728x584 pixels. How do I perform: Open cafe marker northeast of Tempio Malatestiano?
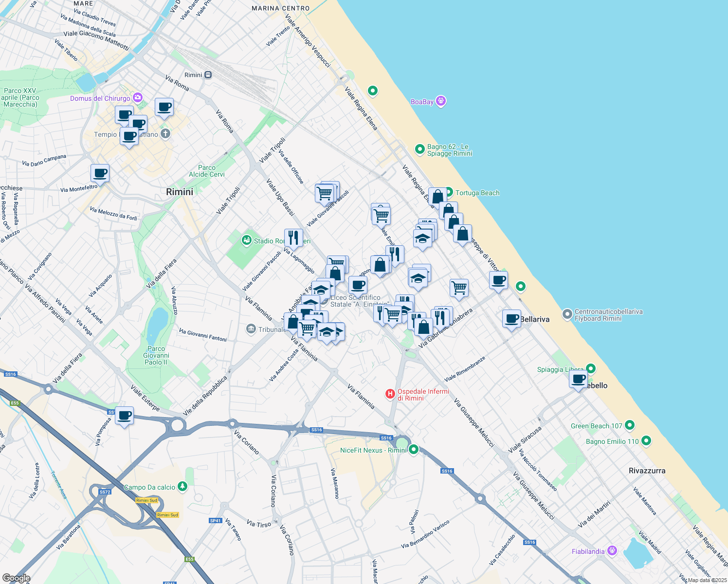pyautogui.click(x=164, y=108)
